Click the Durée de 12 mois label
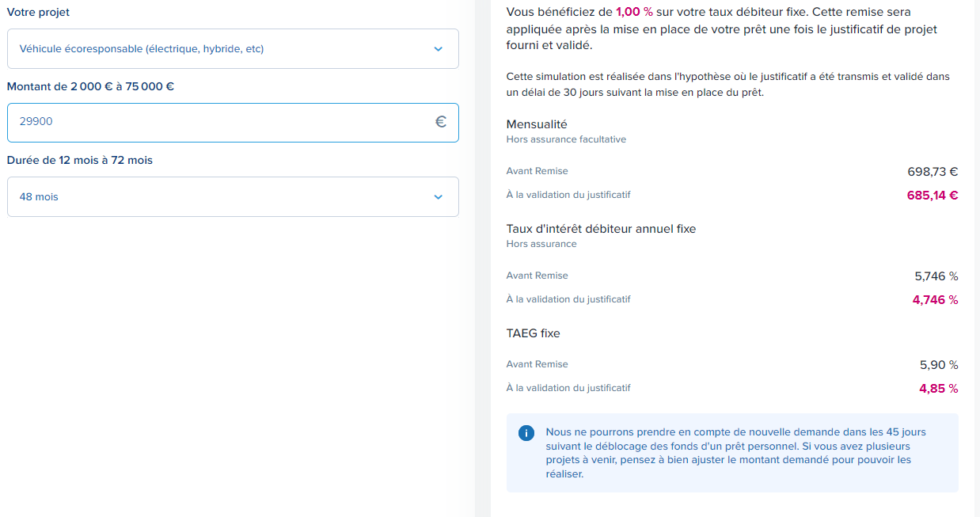Image resolution: width=980 pixels, height=517 pixels. [79, 160]
